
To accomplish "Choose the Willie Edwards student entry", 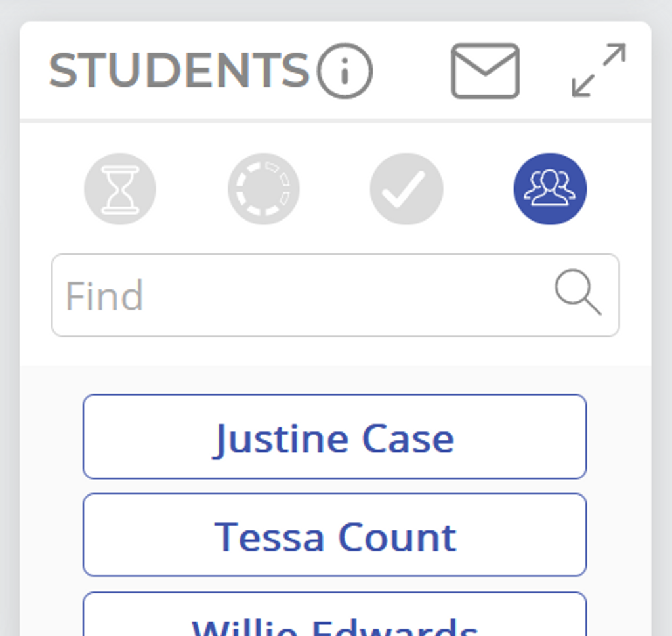I will tap(335, 620).
